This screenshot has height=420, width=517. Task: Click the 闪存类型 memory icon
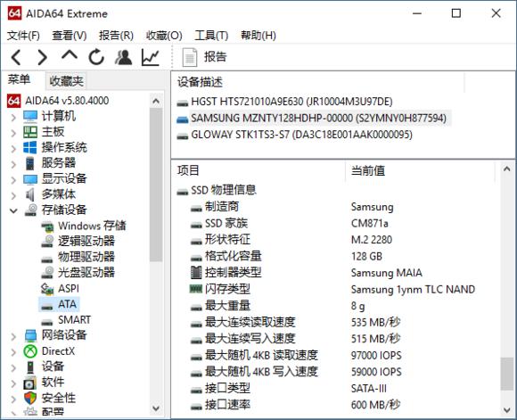point(196,289)
